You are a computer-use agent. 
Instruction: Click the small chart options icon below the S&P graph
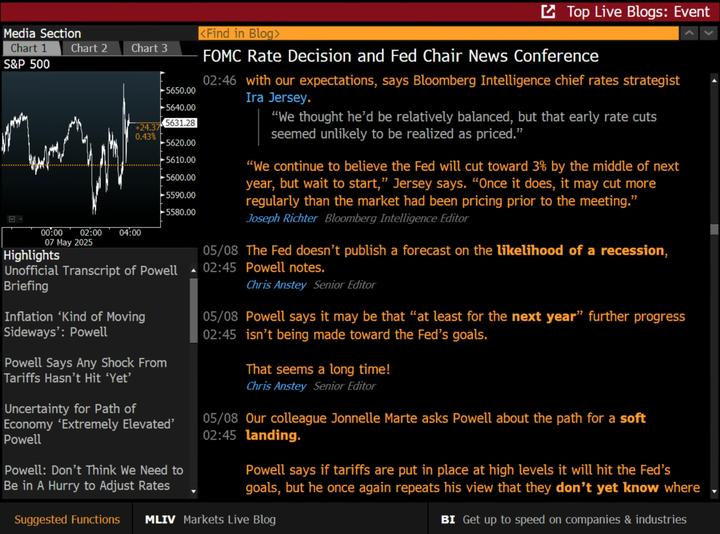[13, 219]
